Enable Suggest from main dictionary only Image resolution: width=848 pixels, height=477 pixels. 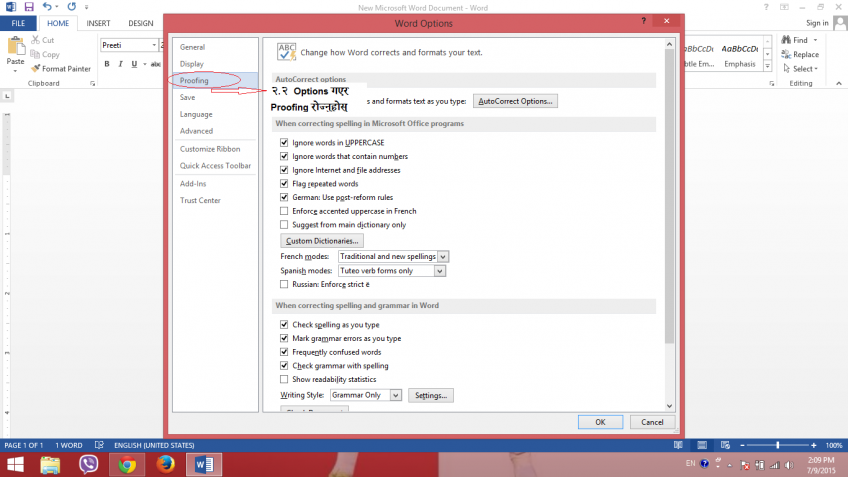(x=284, y=224)
